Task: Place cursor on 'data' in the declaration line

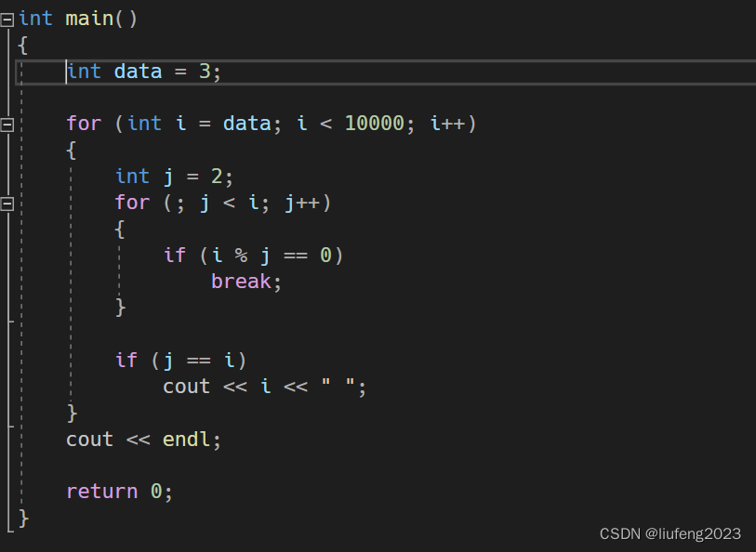Action: coord(138,72)
